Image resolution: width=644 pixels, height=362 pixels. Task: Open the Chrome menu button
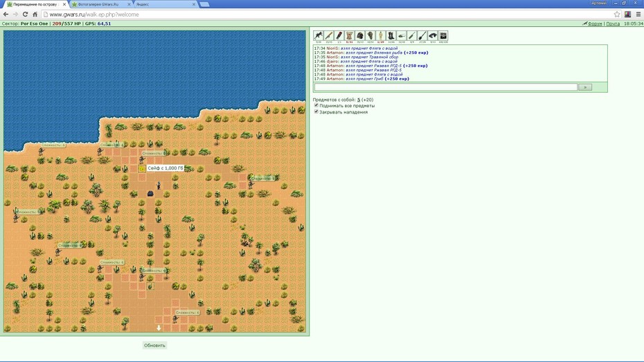638,15
